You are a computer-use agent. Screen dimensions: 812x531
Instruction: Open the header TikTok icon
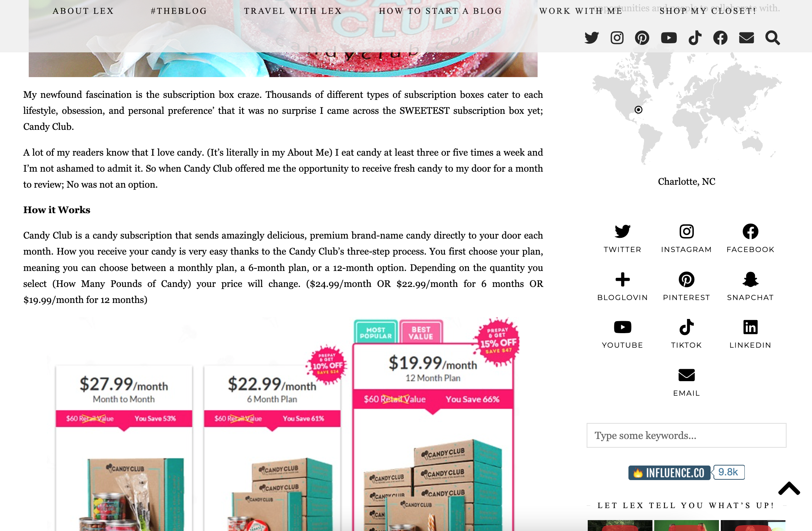click(695, 38)
